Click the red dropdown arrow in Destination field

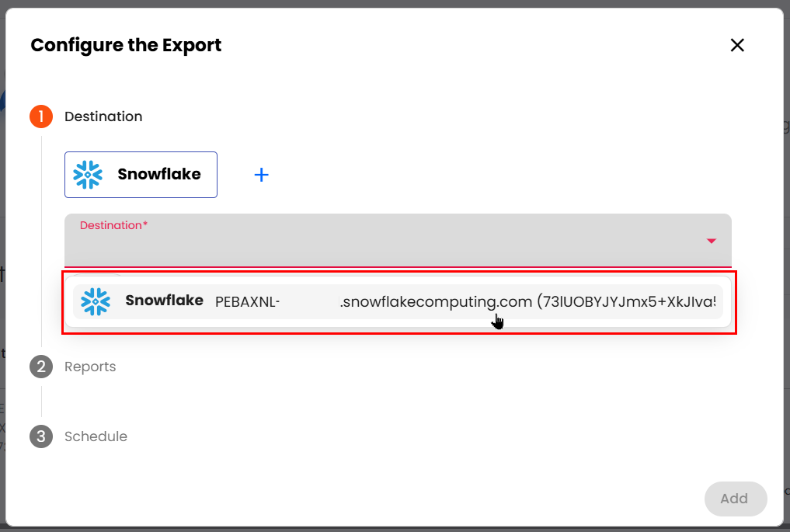coord(711,241)
